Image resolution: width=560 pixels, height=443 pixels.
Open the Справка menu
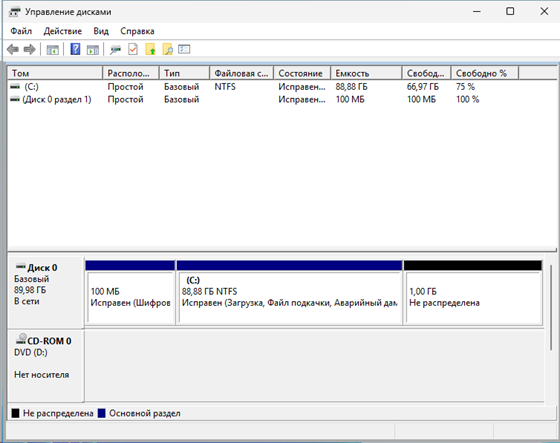(137, 31)
